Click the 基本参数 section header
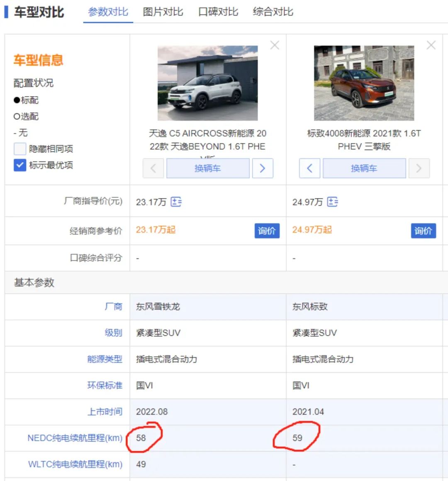 point(34,282)
